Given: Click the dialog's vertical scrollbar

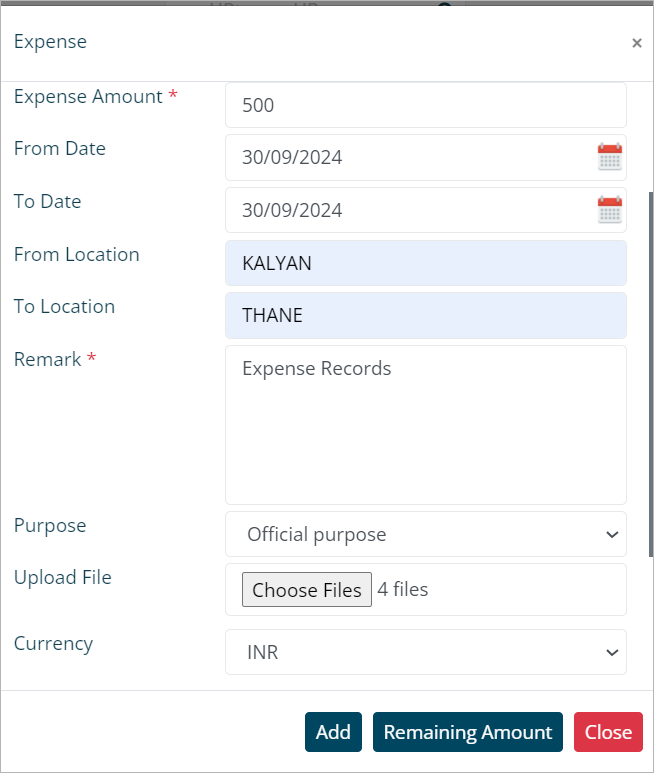Looking at the screenshot, I should click(x=651, y=375).
